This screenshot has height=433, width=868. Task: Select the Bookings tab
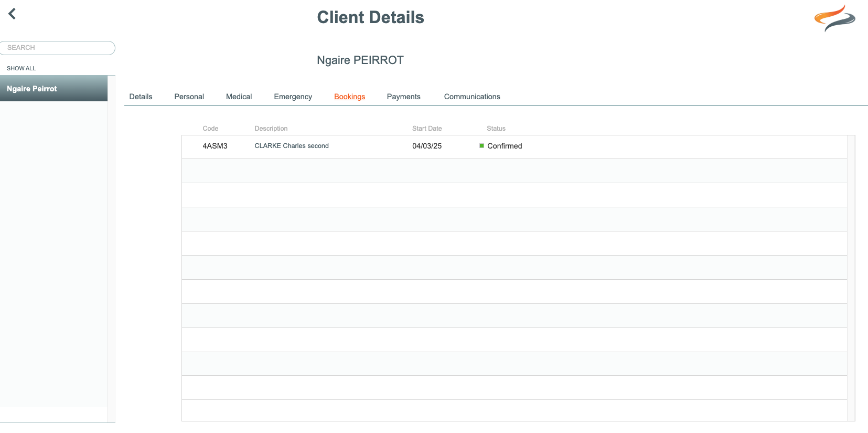[x=349, y=97]
